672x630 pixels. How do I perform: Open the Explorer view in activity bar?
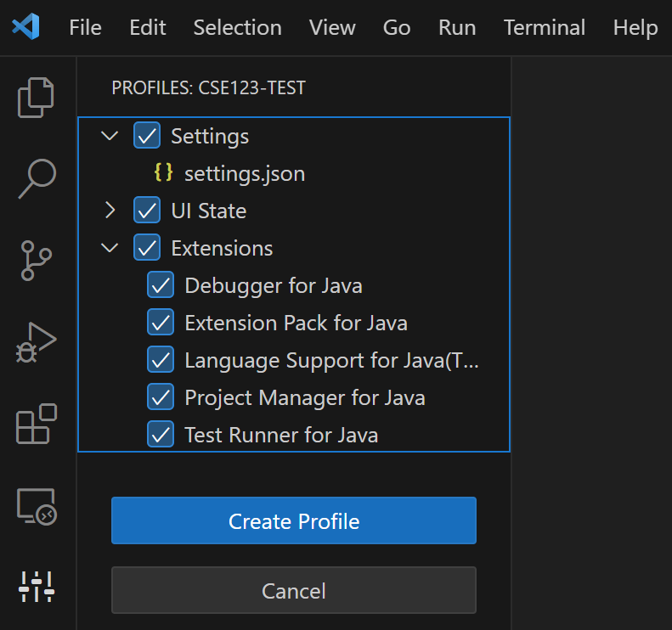pos(37,97)
